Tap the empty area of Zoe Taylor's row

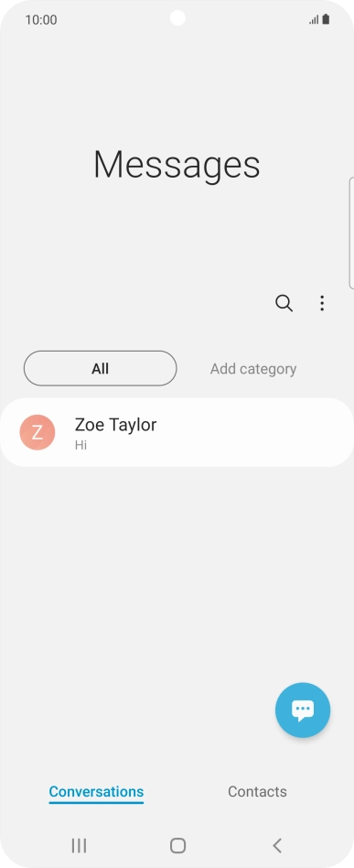[x=254, y=432]
